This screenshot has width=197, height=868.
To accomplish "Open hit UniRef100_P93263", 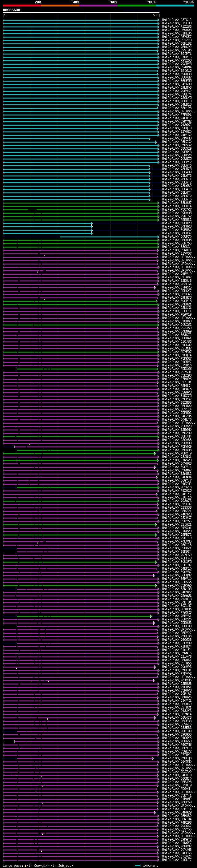I will [x=177, y=60].
